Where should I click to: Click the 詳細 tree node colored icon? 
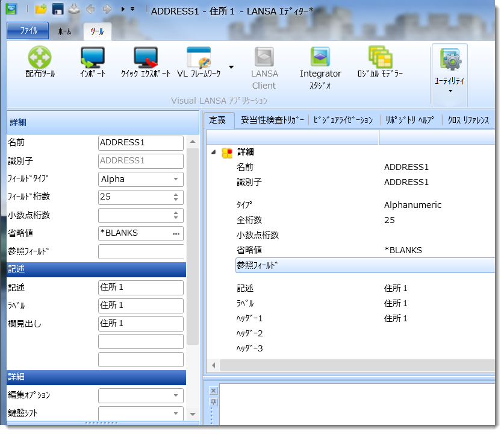pos(227,153)
